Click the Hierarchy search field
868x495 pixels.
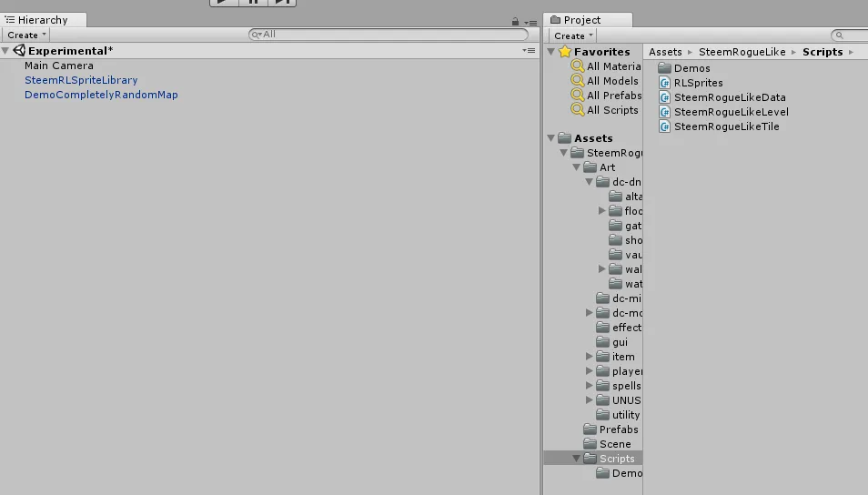(389, 35)
